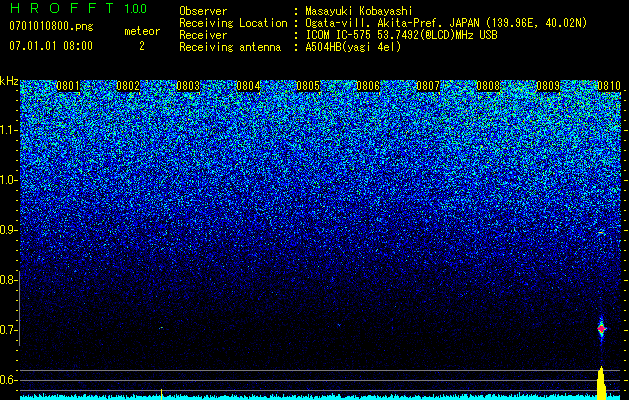Click the 0810 time marker
Viewport: 629px width, 400px height.
click(x=609, y=86)
